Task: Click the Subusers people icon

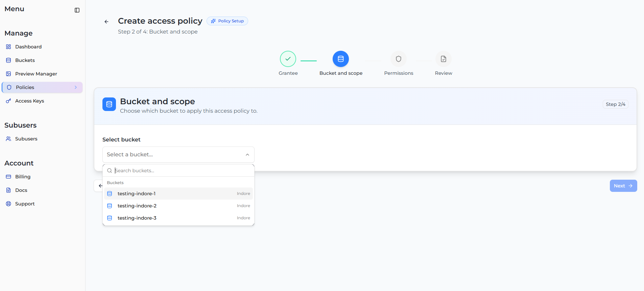Action: (8, 139)
